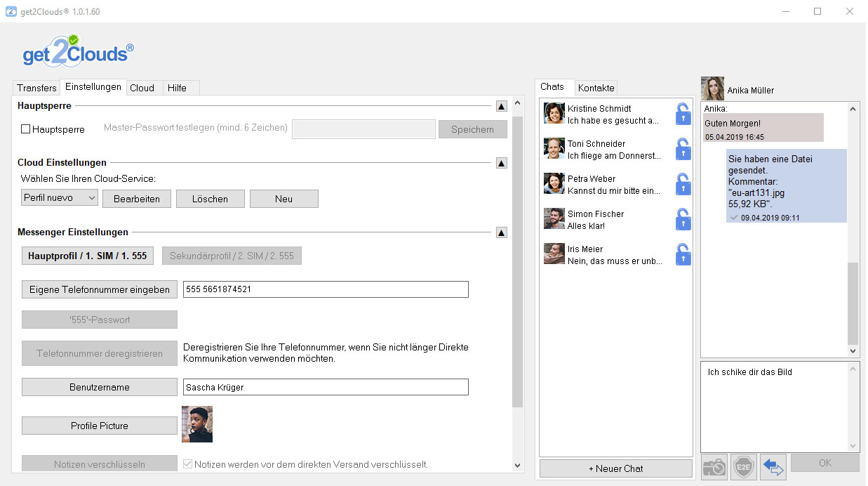The width and height of the screenshot is (868, 486).
Task: Click Petra Weber's avatar picture
Action: 554,183
